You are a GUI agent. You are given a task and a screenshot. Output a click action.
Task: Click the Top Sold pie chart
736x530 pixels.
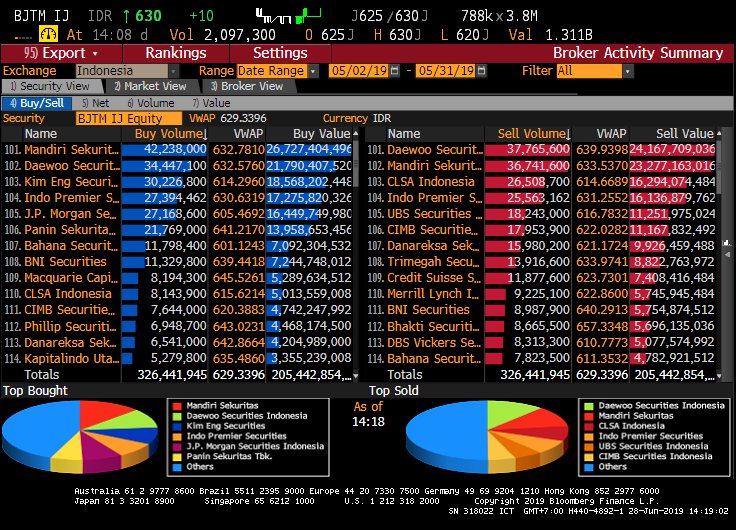(x=487, y=436)
